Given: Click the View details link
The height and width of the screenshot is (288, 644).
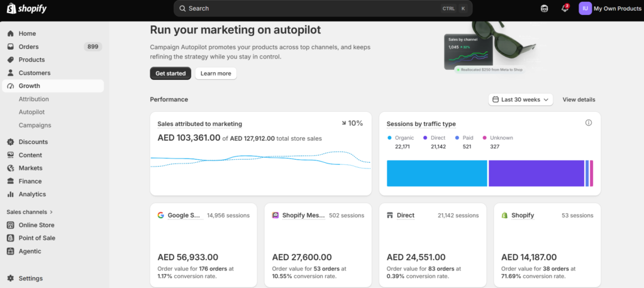Looking at the screenshot, I should [x=579, y=99].
